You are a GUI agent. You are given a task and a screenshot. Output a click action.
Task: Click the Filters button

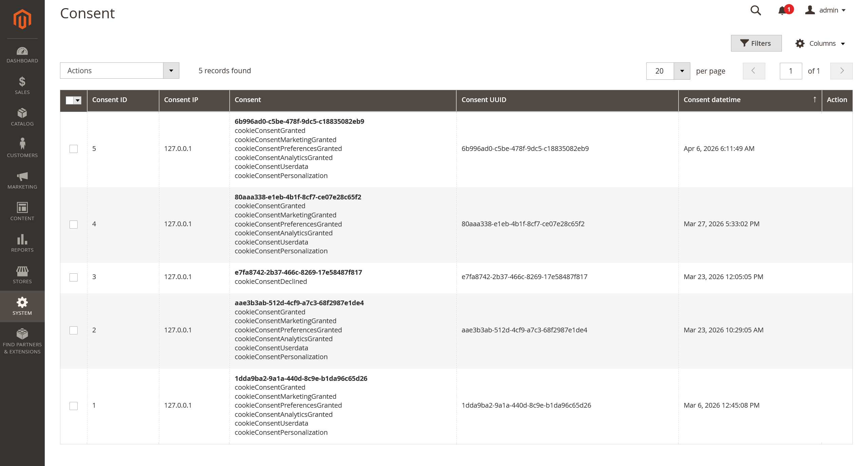point(756,43)
